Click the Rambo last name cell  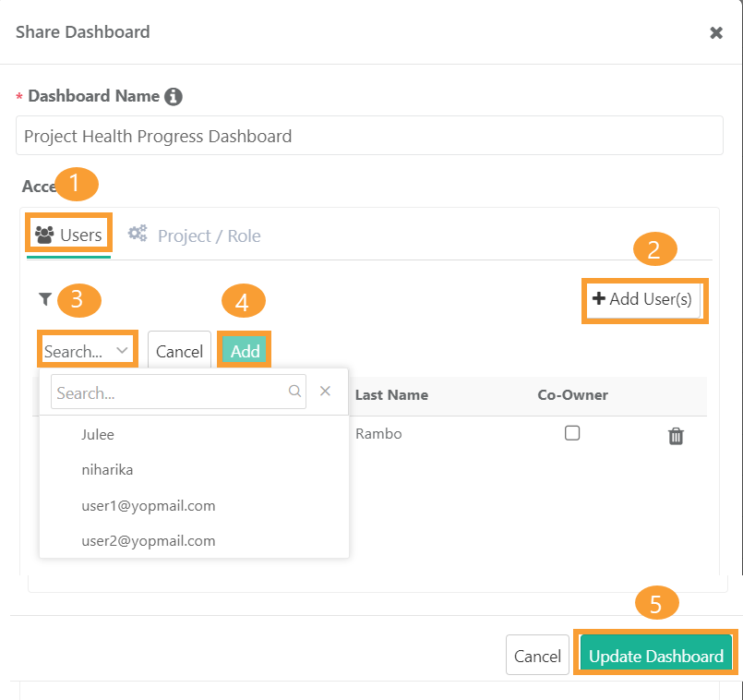(378, 433)
